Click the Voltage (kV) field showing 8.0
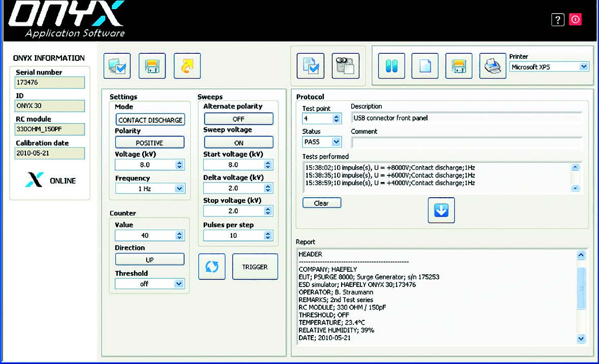599x364 pixels. click(145, 165)
